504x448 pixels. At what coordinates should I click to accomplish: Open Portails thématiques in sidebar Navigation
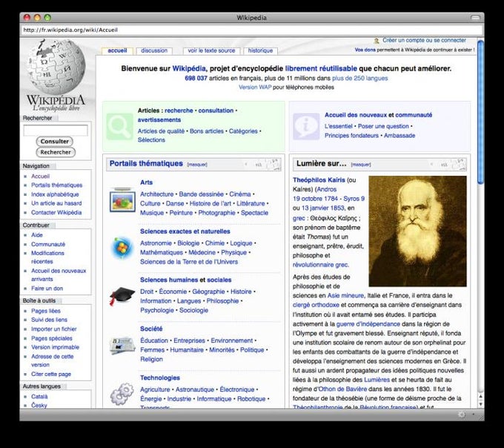[56, 185]
